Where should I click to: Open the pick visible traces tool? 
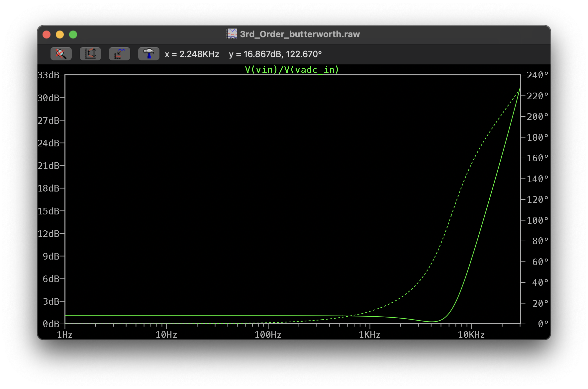click(x=120, y=54)
